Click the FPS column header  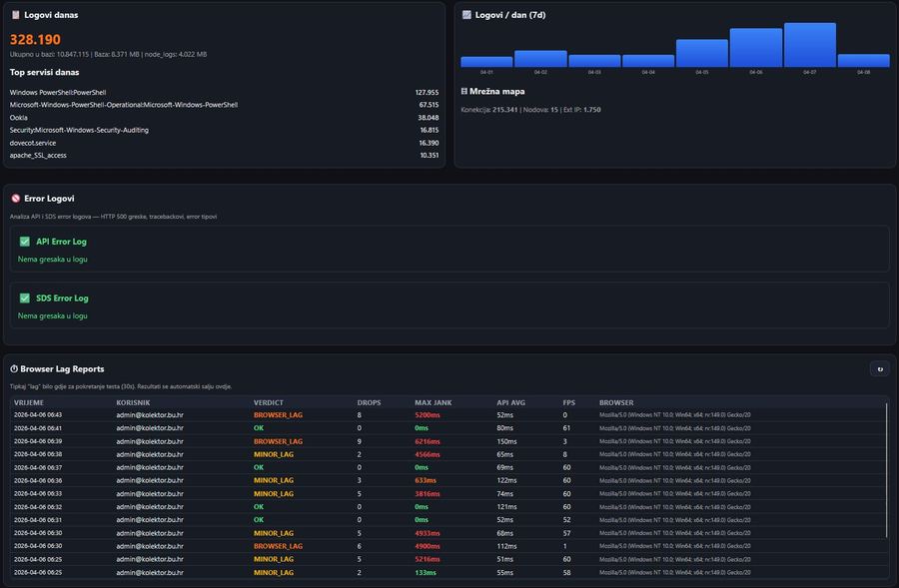568,402
